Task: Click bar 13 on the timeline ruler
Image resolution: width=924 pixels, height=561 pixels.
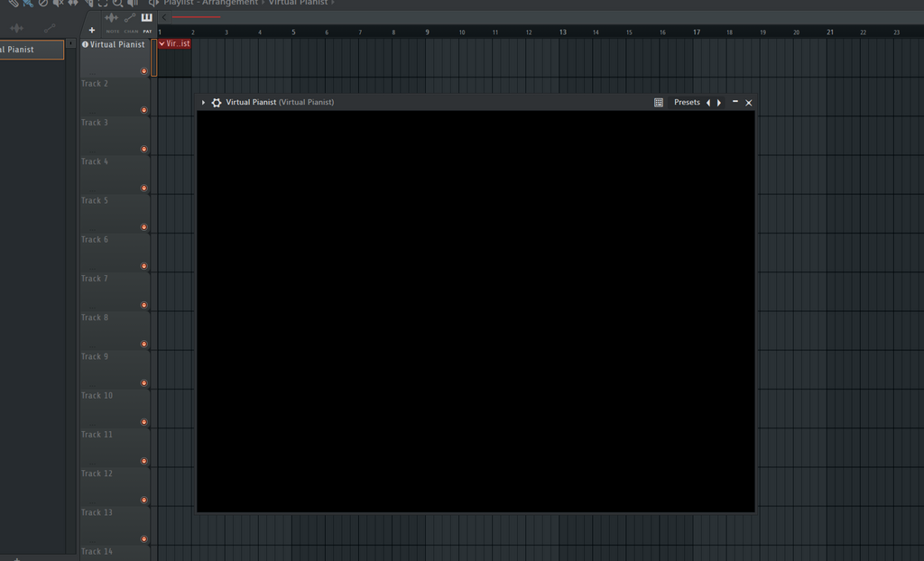Action: pyautogui.click(x=563, y=32)
